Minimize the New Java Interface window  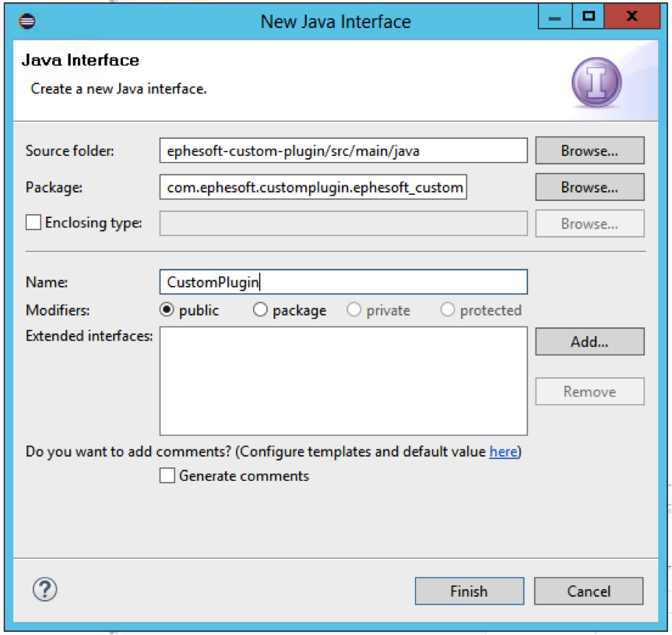tap(555, 16)
